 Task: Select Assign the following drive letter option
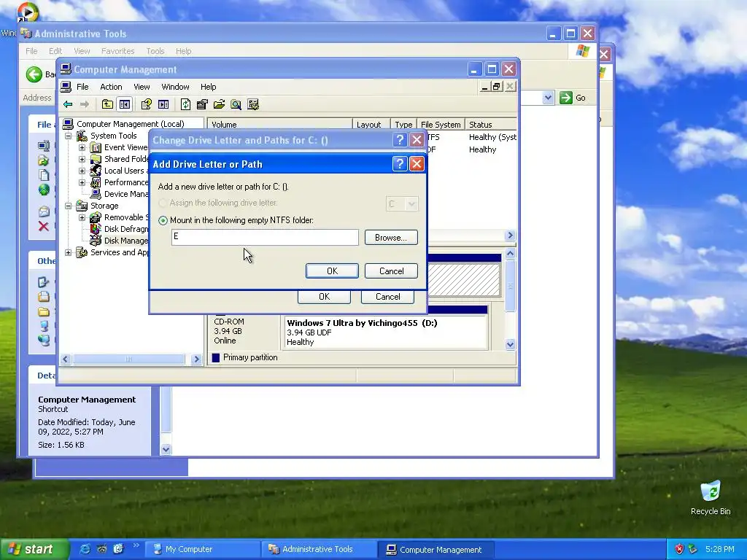click(163, 203)
